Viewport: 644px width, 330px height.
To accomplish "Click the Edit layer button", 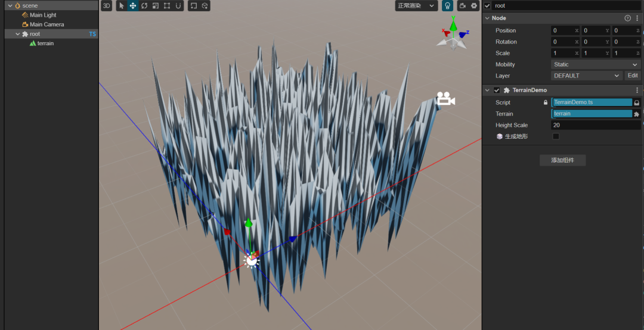I will pyautogui.click(x=632, y=76).
